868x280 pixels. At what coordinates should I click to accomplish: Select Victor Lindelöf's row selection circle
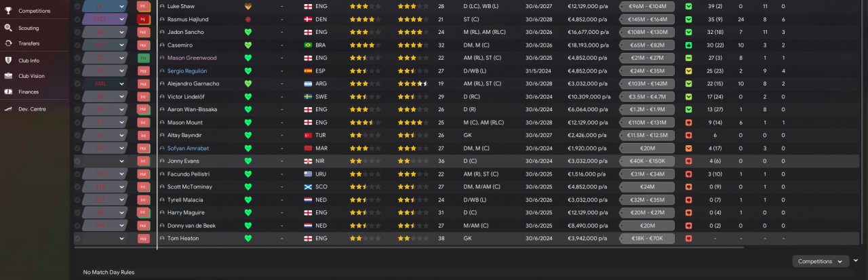pos(77,97)
